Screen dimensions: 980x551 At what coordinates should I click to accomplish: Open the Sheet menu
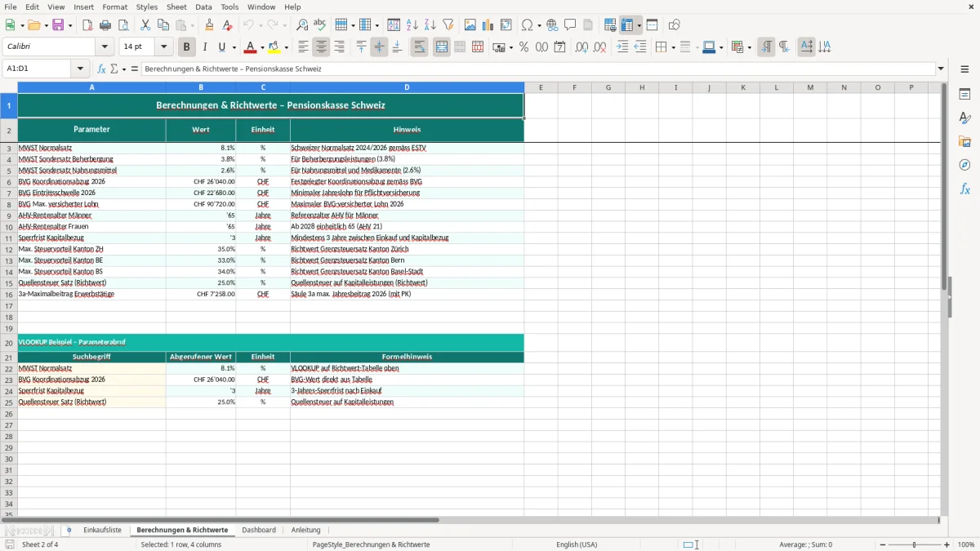(x=176, y=7)
